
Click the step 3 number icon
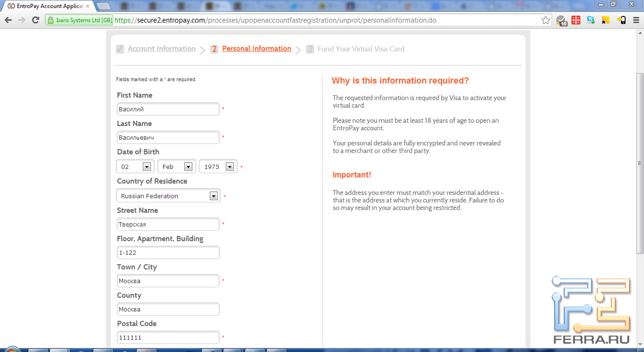(x=310, y=49)
